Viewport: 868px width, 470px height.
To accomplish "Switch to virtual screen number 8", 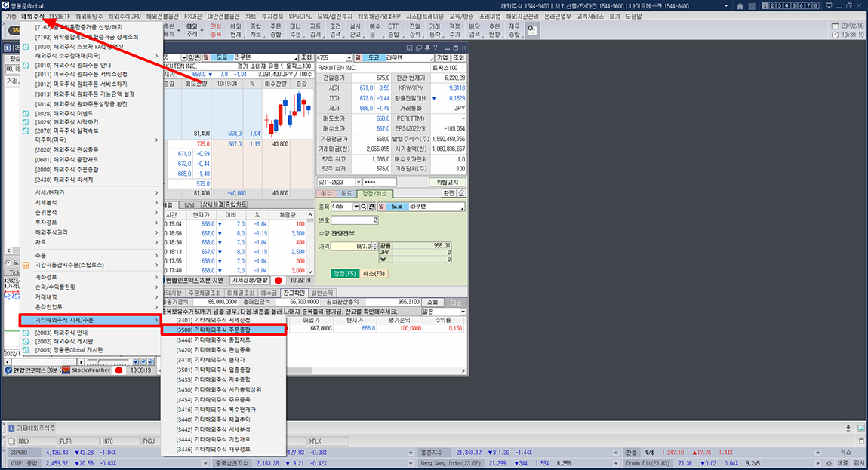I will (815, 5).
